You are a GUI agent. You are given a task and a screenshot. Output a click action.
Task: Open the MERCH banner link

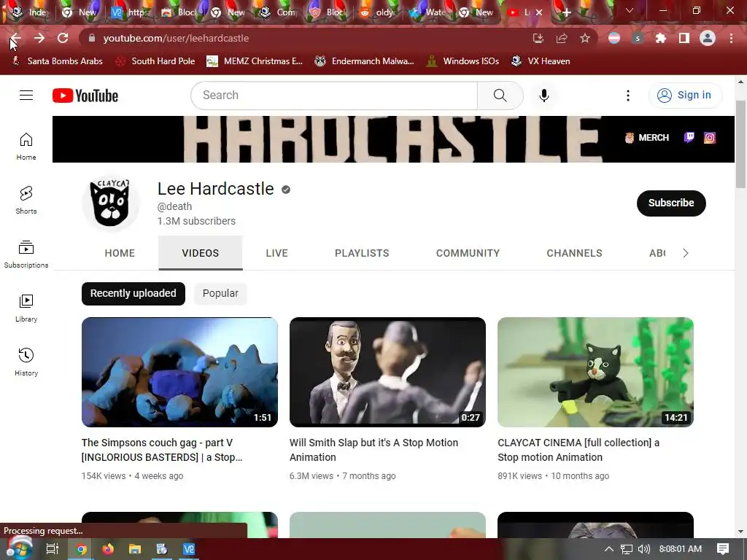(647, 138)
